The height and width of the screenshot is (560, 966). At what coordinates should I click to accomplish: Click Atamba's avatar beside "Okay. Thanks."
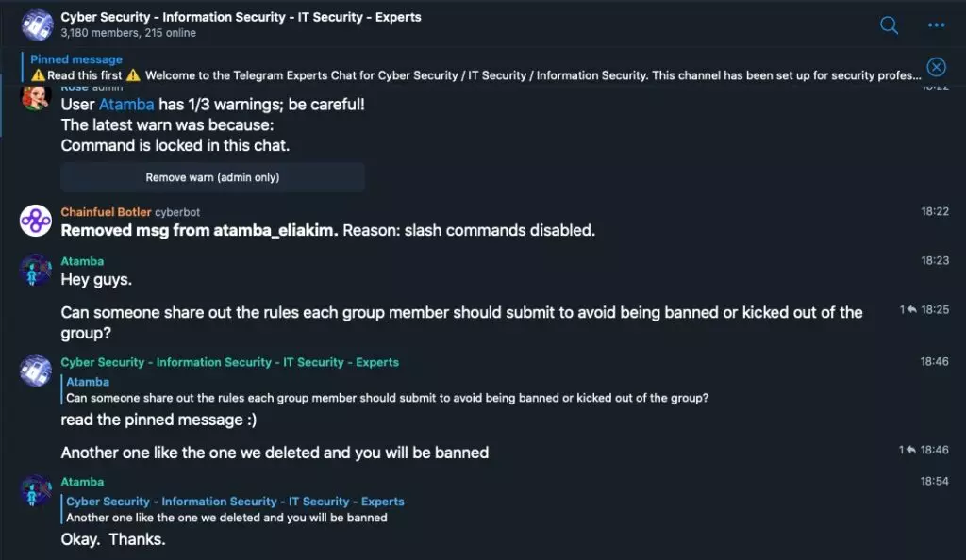[x=36, y=490]
